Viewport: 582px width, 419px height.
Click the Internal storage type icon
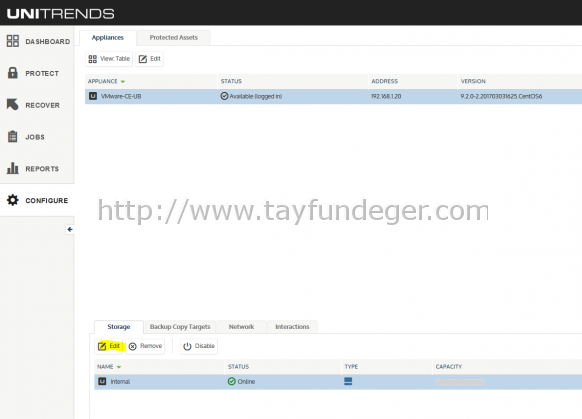(348, 381)
